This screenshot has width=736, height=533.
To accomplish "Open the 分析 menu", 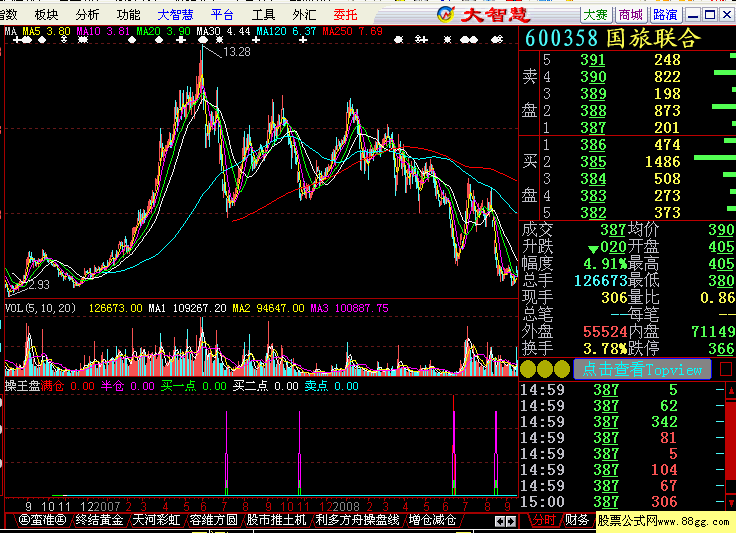I will (x=87, y=15).
